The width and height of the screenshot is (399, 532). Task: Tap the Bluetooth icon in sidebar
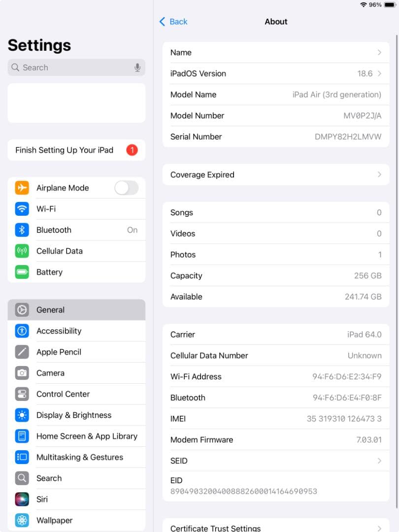click(22, 230)
